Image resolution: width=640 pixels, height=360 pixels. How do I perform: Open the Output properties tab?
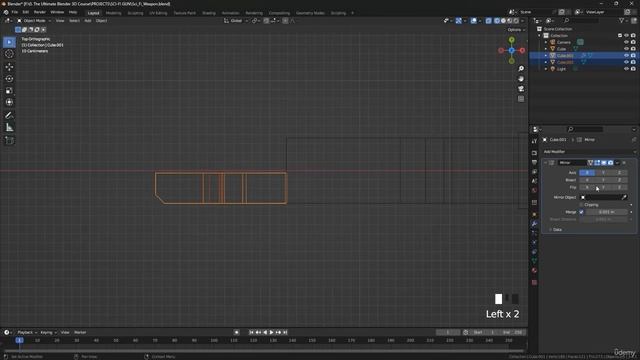click(534, 162)
